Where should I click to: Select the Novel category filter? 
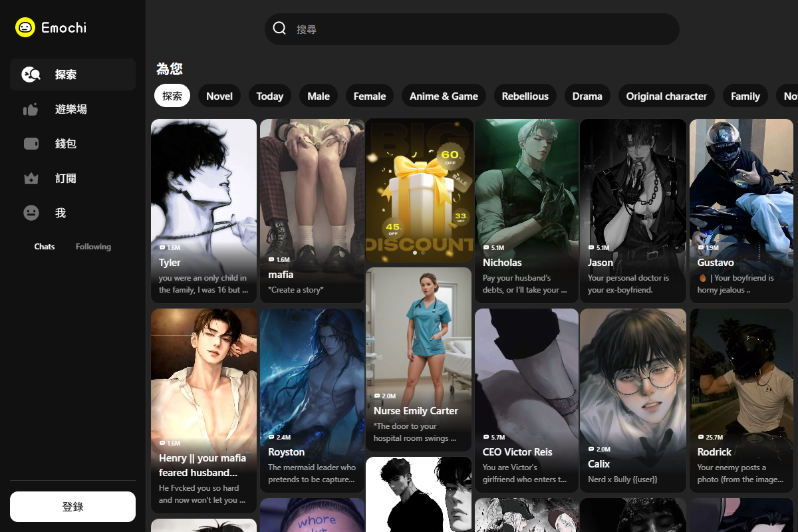pos(219,96)
